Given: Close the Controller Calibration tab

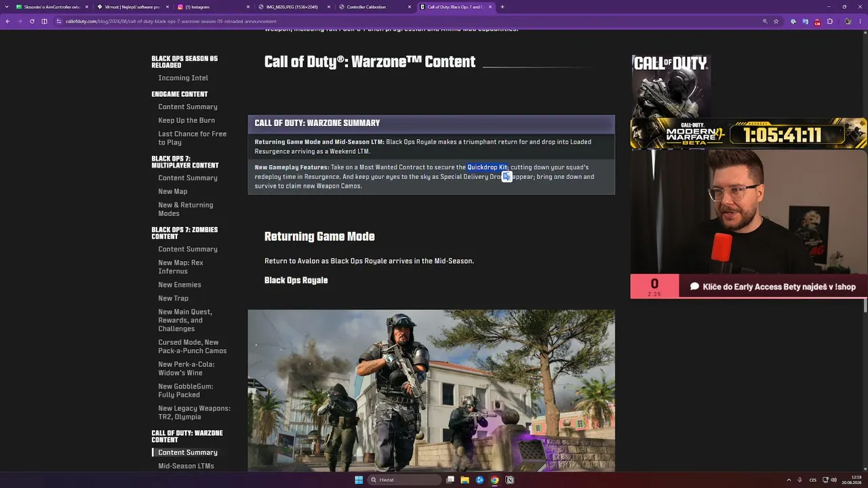Looking at the screenshot, I should point(410,7).
